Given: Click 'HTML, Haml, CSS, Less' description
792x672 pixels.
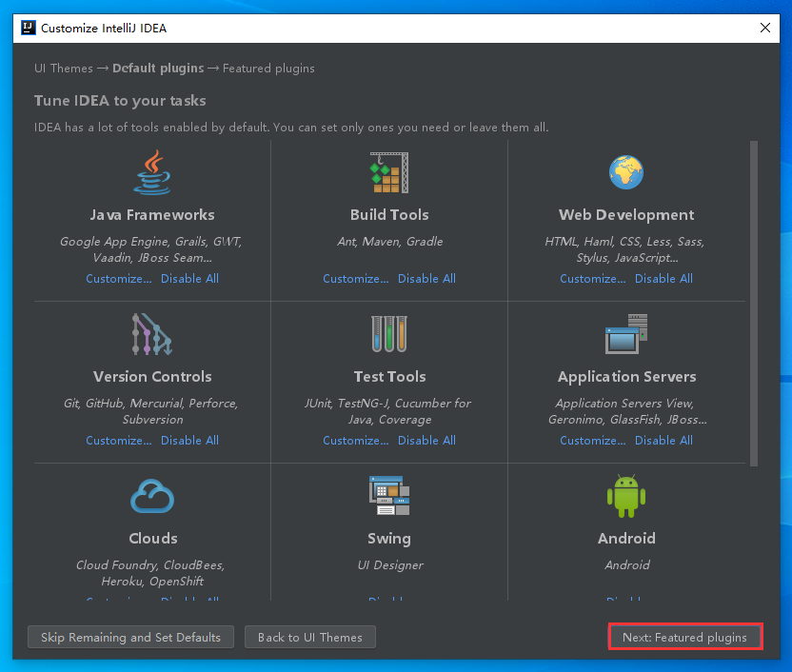Looking at the screenshot, I should (x=624, y=249).
